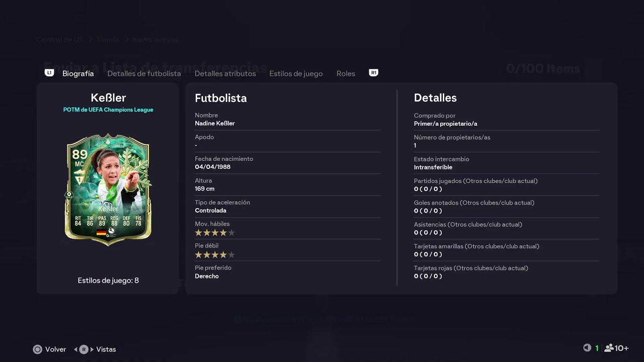644x362 pixels.
Task: Click the Pie débil star rating
Action: 215,255
